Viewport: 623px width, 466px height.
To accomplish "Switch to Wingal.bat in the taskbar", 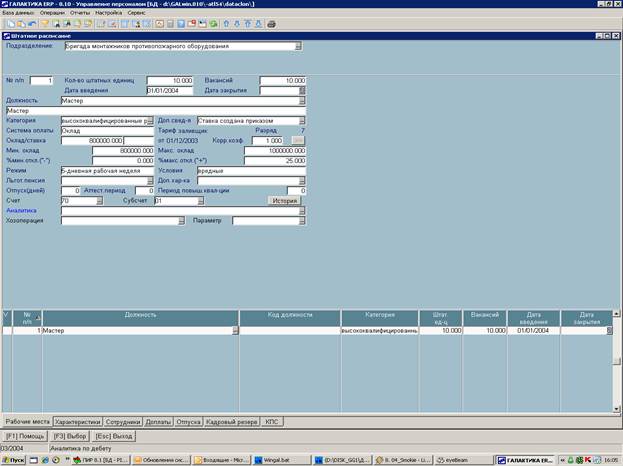I will click(x=274, y=460).
